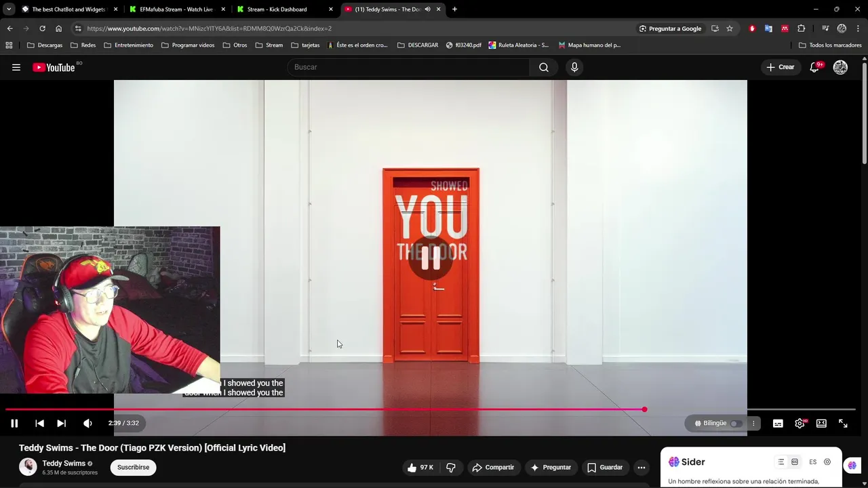Click the Preguntar button below the video

(x=551, y=468)
